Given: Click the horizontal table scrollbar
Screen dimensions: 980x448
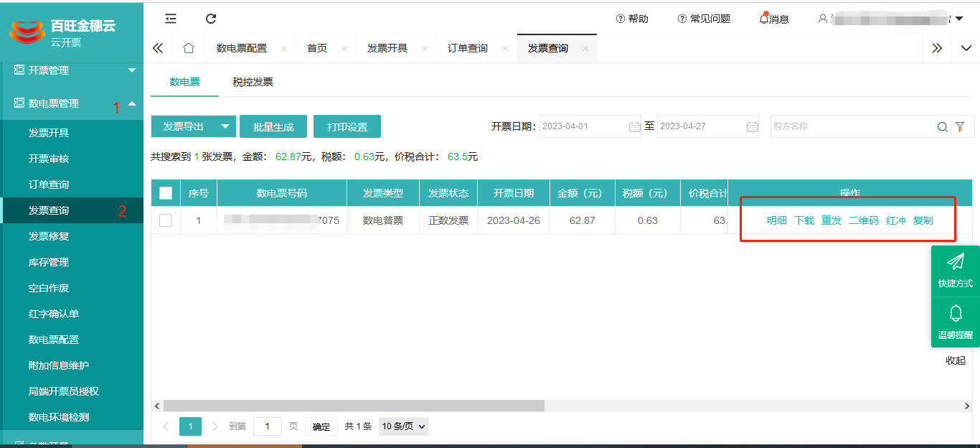Looking at the screenshot, I should [x=354, y=406].
